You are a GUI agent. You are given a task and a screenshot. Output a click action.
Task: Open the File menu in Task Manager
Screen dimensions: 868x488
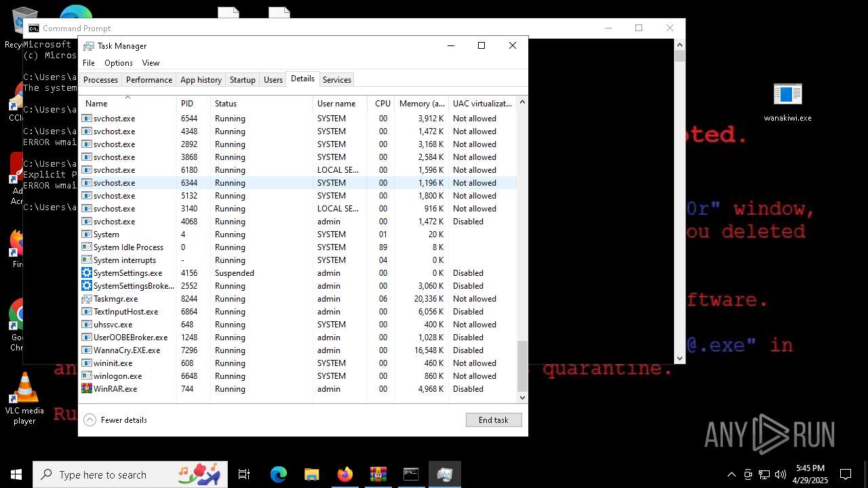tap(89, 63)
